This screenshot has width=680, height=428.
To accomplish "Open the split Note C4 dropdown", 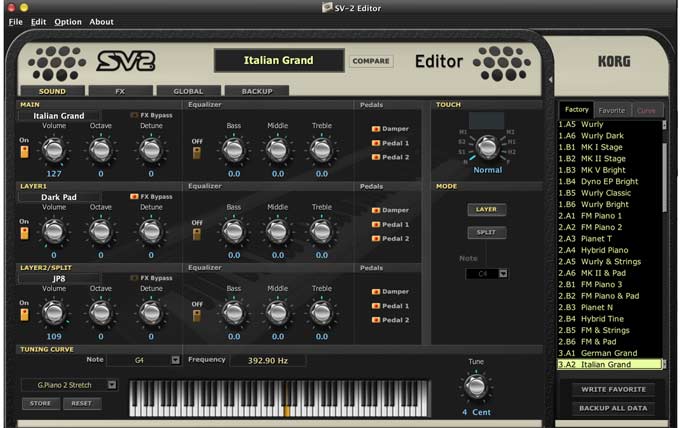I will click(x=503, y=274).
